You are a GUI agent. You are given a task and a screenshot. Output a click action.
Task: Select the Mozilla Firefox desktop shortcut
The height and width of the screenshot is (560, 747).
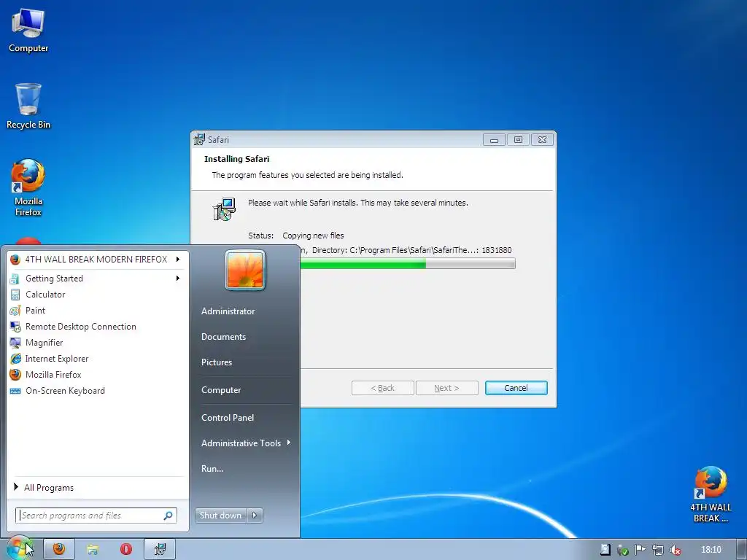pos(28,187)
